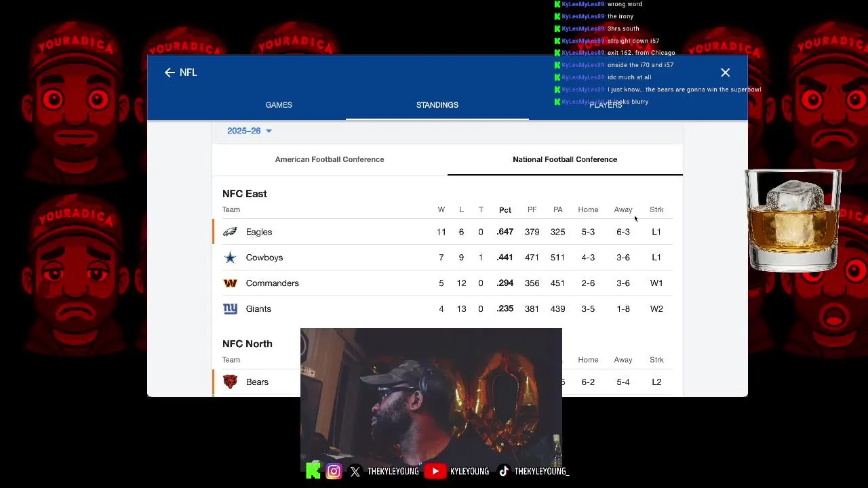Screen dimensions: 868x488
Task: Click the KYLEYOUNG YouTube handle
Action: click(470, 471)
